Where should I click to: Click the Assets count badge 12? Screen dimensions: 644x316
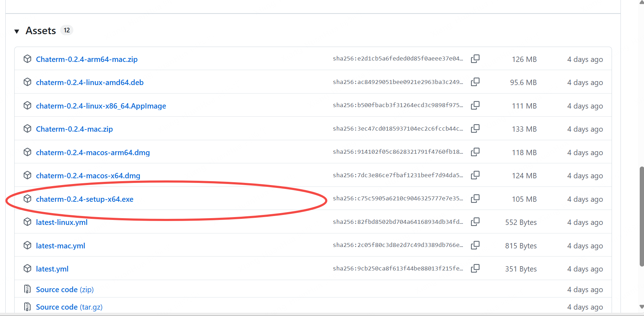click(67, 30)
